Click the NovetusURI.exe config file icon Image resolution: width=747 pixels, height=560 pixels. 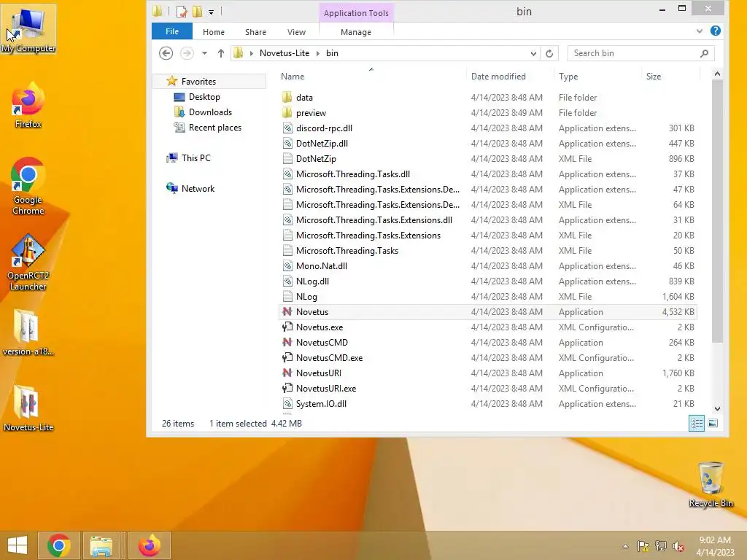click(x=287, y=388)
